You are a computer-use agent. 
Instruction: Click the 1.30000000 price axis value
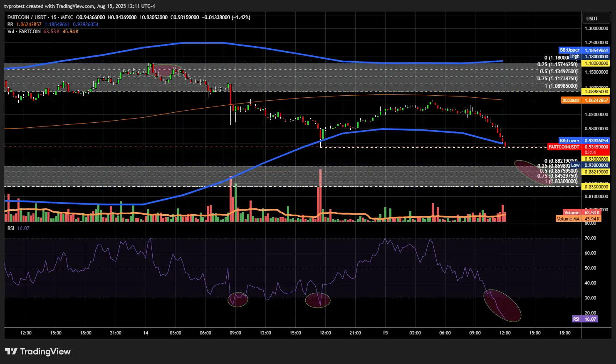coord(596,29)
